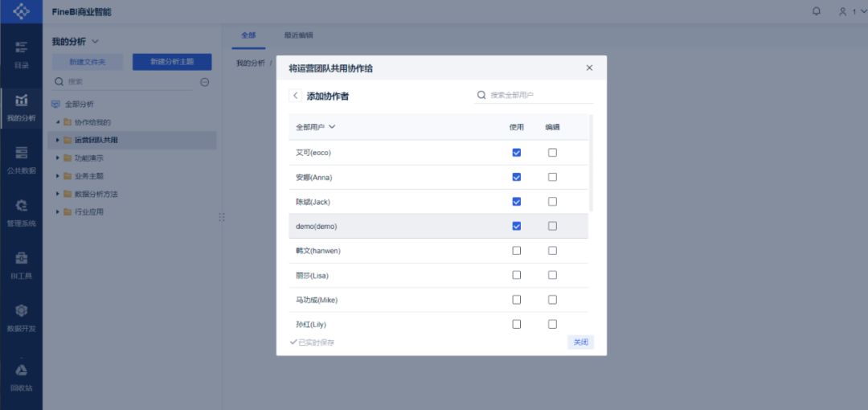
Task: Uncheck 使用 for 艾可(eoco)
Action: coord(517,153)
